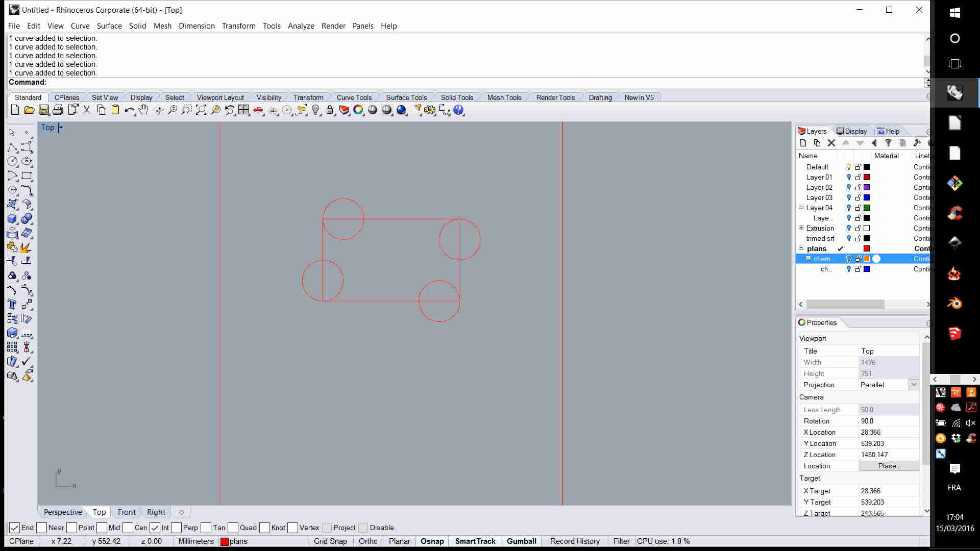Viewport: 980px width, 551px height.
Task: Click the Save file icon
Action: click(44, 110)
